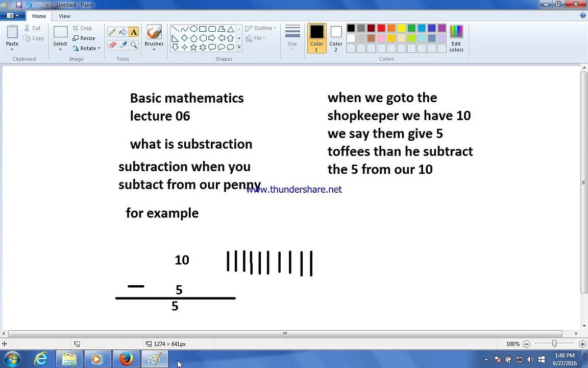The width and height of the screenshot is (588, 368).
Task: Open the Windows Start button
Action: [x=12, y=359]
